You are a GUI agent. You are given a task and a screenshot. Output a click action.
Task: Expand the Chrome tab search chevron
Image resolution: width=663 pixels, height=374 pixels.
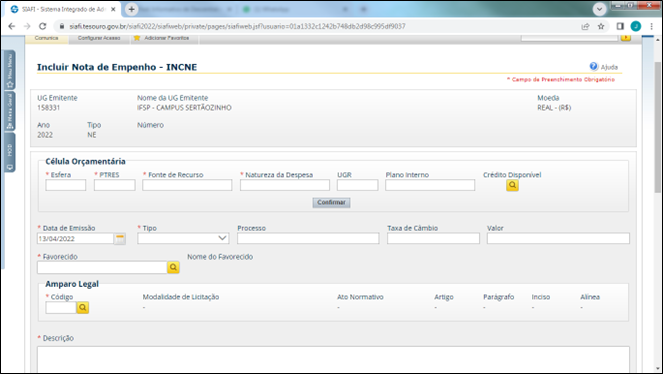(599, 9)
